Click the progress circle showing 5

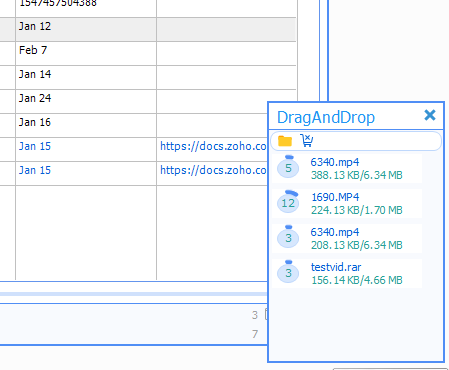288,167
